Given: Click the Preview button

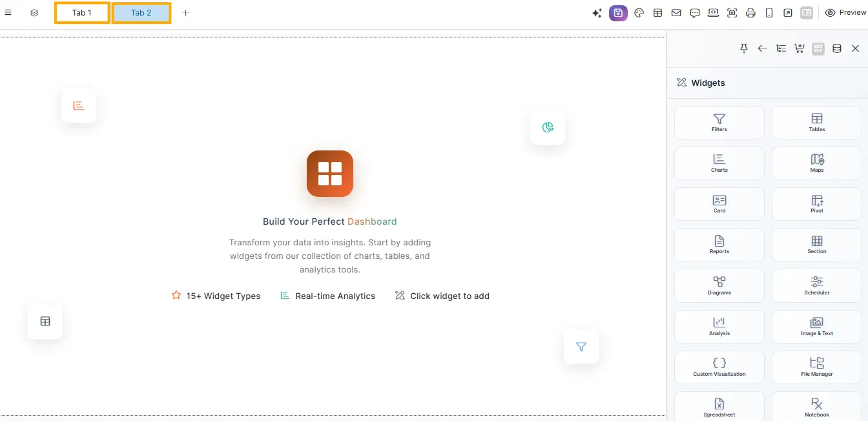Looking at the screenshot, I should 845,13.
